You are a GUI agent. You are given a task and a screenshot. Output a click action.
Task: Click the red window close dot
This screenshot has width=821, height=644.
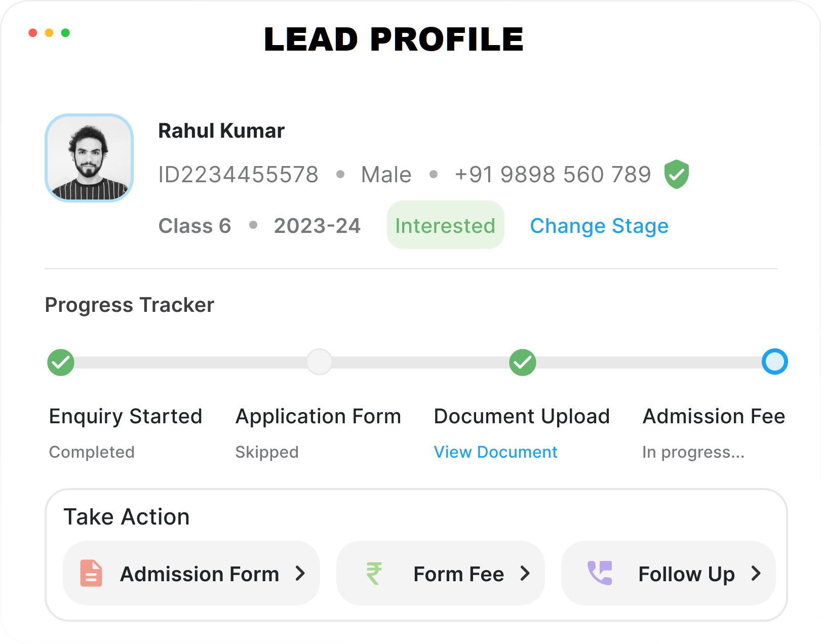(33, 33)
